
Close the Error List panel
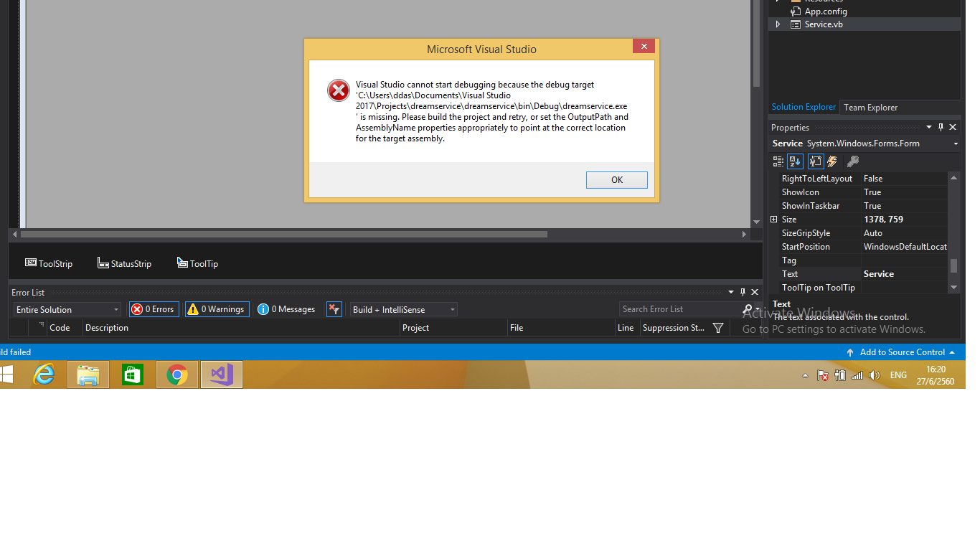(x=755, y=292)
